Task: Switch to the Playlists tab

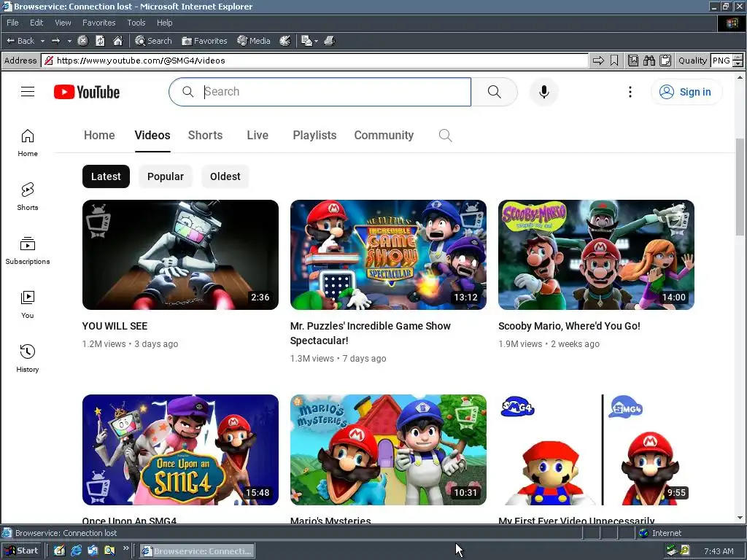Action: pos(314,135)
